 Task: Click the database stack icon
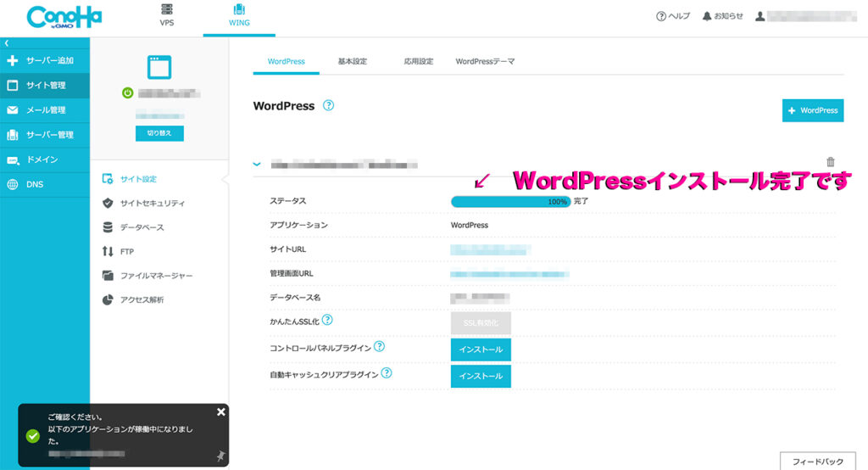tap(108, 227)
